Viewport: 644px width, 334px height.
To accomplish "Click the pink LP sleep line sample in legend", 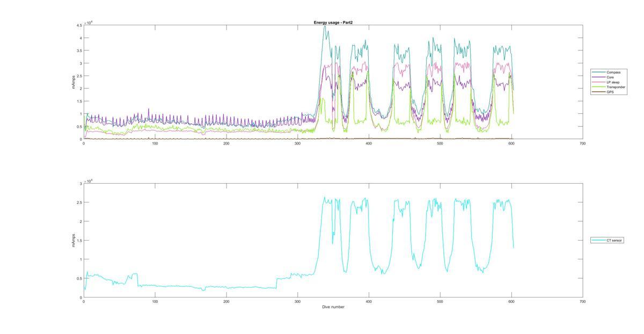I will 599,82.
